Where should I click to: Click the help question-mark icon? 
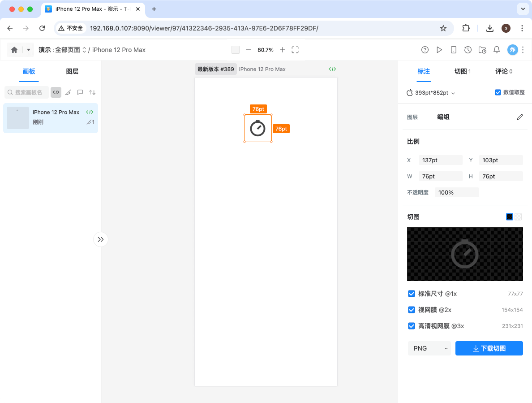coord(425,50)
